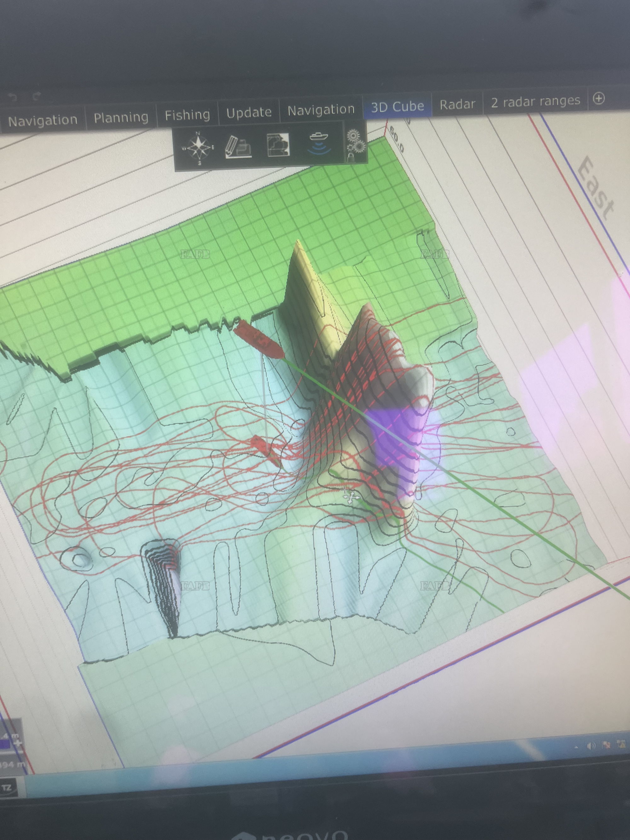Click the compass rose orientation icon
The height and width of the screenshot is (840, 630).
point(198,148)
